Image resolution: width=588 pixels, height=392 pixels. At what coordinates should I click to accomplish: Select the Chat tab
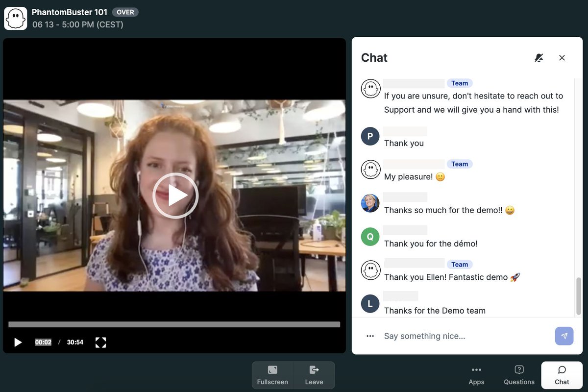point(562,375)
